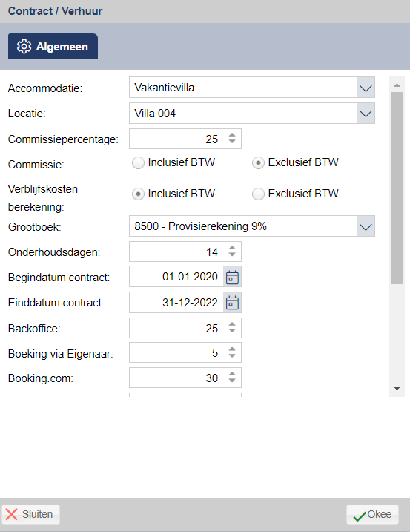Select Inclusief BTW for Commissie
The width and height of the screenshot is (410, 532).
tap(138, 163)
